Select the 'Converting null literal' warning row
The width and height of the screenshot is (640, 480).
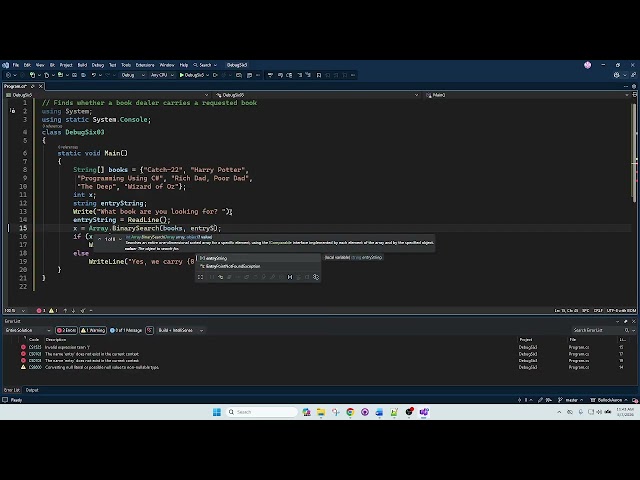(x=318, y=367)
